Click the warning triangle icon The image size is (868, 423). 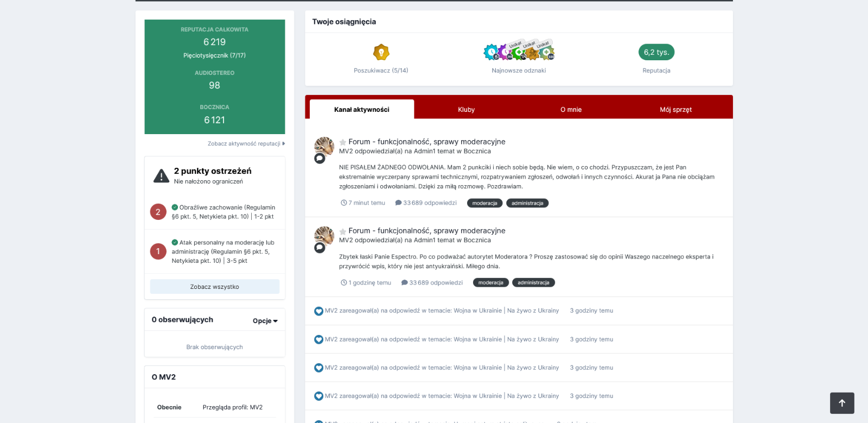tap(161, 176)
